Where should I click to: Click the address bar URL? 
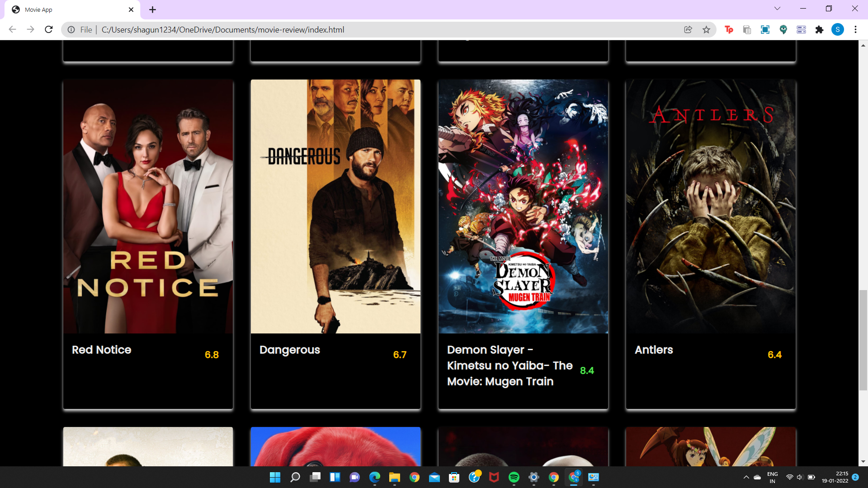click(223, 30)
